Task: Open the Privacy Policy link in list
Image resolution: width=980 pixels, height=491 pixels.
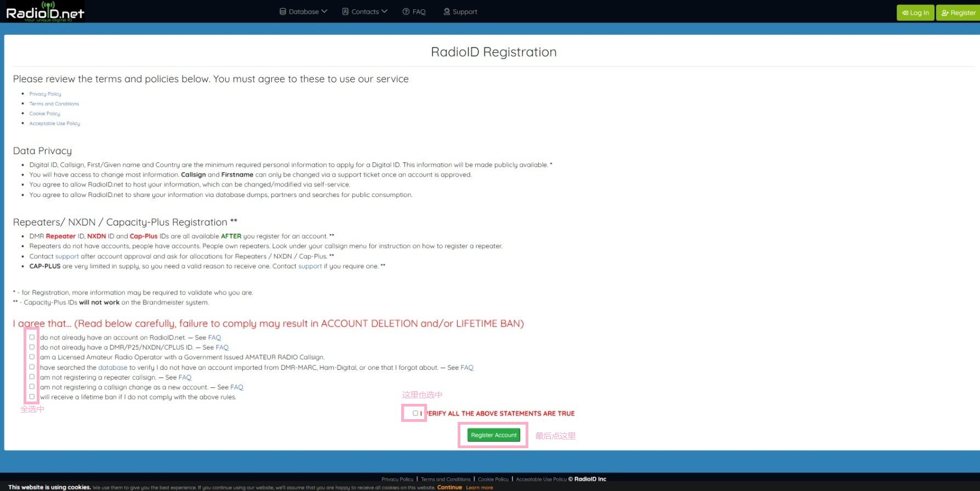Action: [x=45, y=94]
